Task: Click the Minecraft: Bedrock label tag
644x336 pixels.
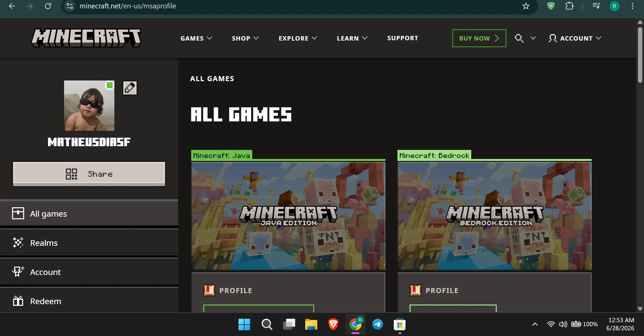Action: [x=434, y=155]
